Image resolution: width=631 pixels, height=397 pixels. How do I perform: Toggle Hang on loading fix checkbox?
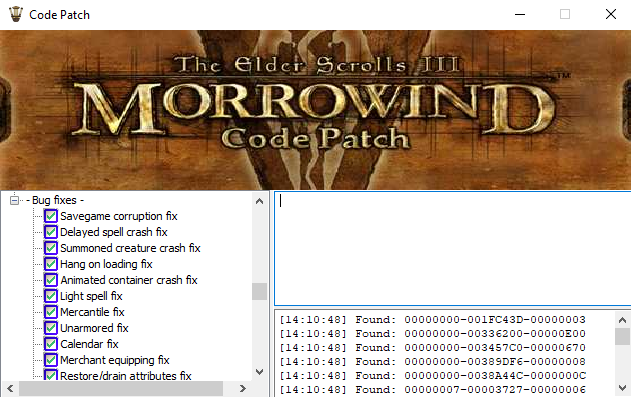(51, 264)
